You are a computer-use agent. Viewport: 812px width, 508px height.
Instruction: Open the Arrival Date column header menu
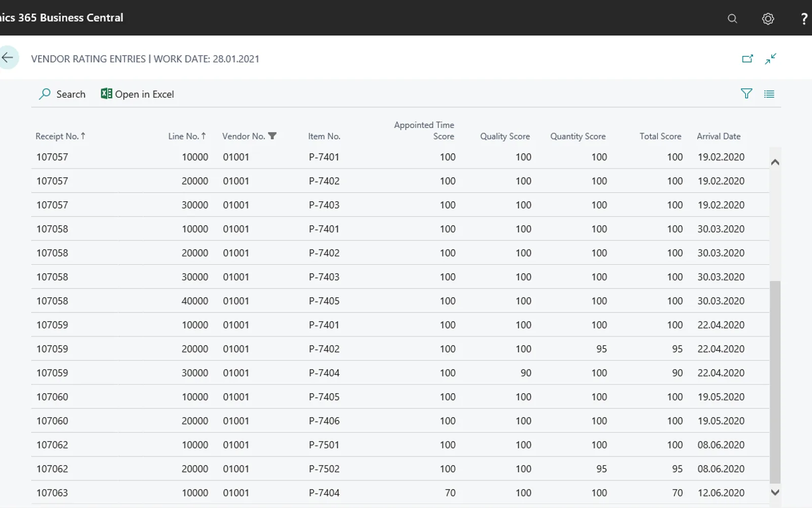(x=718, y=136)
